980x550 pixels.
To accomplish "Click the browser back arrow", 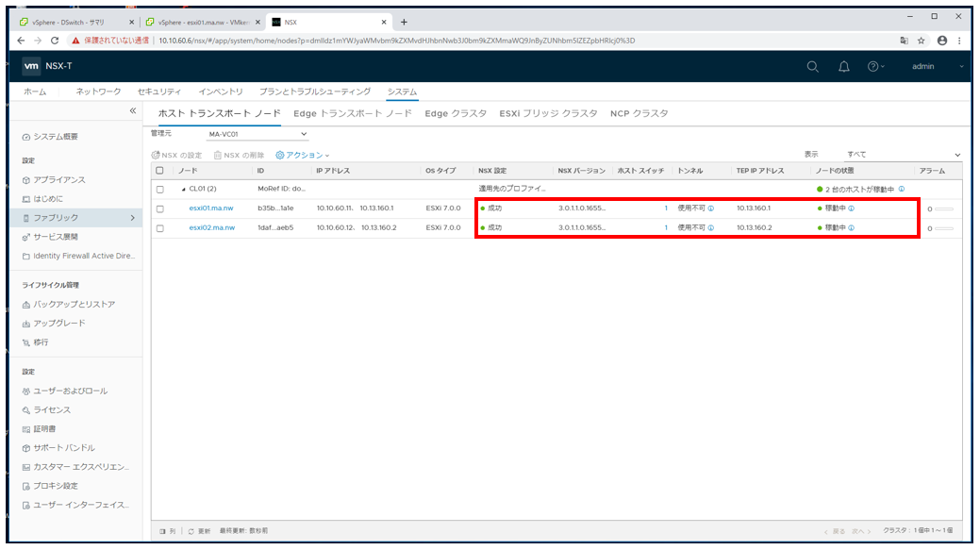I will point(22,41).
